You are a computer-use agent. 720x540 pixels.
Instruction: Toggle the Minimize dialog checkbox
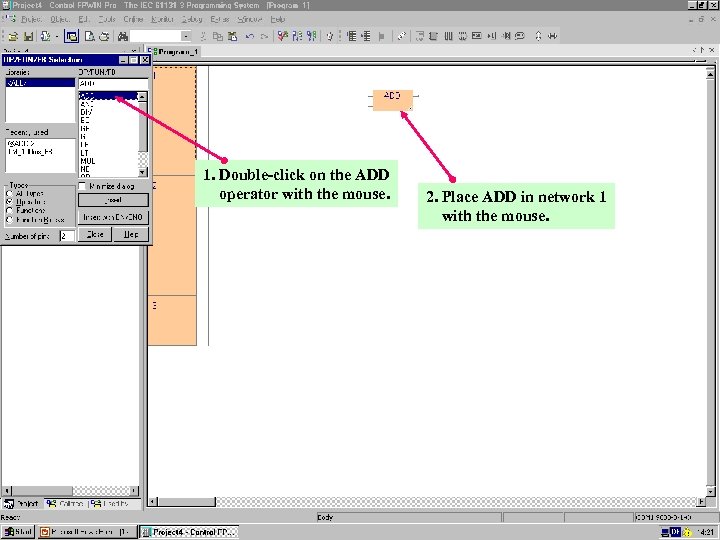click(x=82, y=186)
